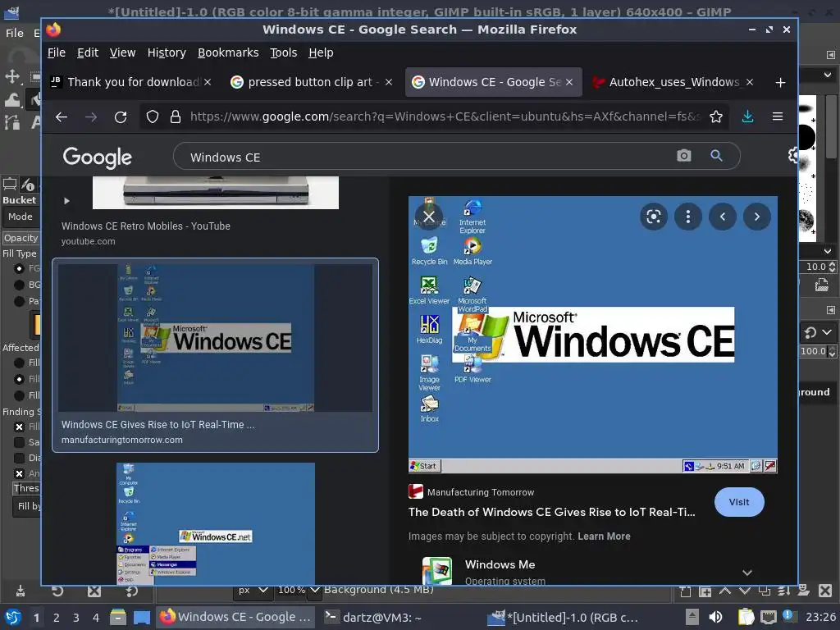840x630 pixels.
Task: Select the large black hard round brush
Action: pyautogui.click(x=807, y=137)
